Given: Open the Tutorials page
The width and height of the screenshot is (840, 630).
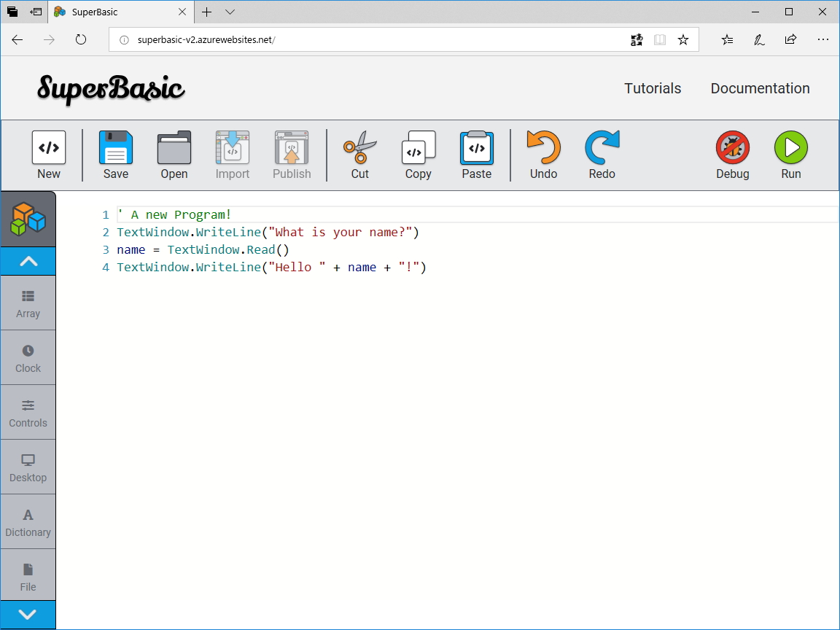Looking at the screenshot, I should click(652, 88).
